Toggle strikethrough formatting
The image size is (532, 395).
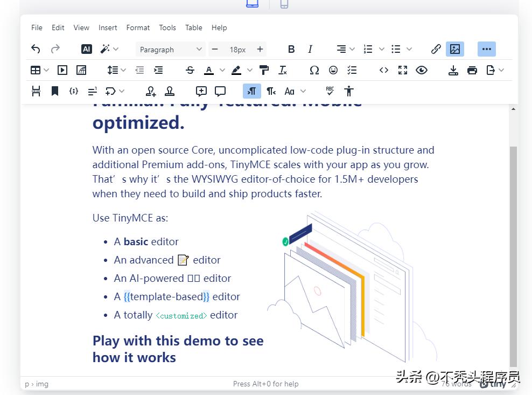tap(190, 70)
